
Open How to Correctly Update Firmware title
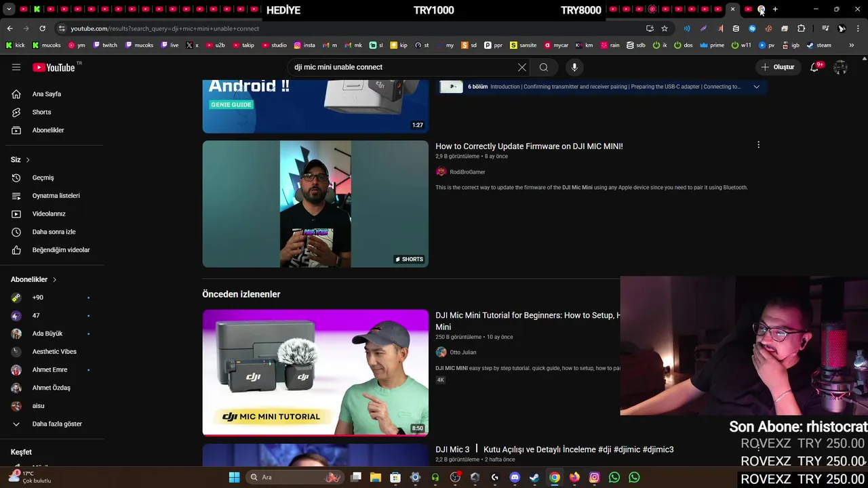pyautogui.click(x=529, y=146)
